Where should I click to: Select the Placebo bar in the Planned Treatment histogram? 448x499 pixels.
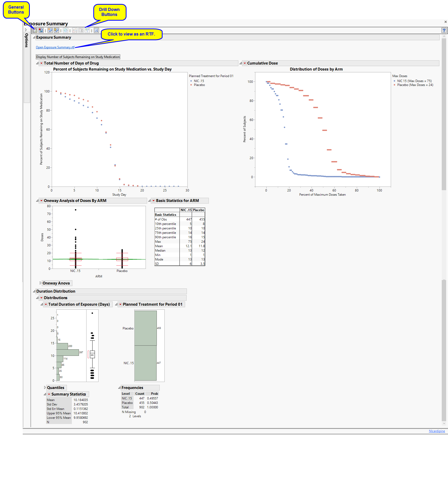(x=146, y=328)
